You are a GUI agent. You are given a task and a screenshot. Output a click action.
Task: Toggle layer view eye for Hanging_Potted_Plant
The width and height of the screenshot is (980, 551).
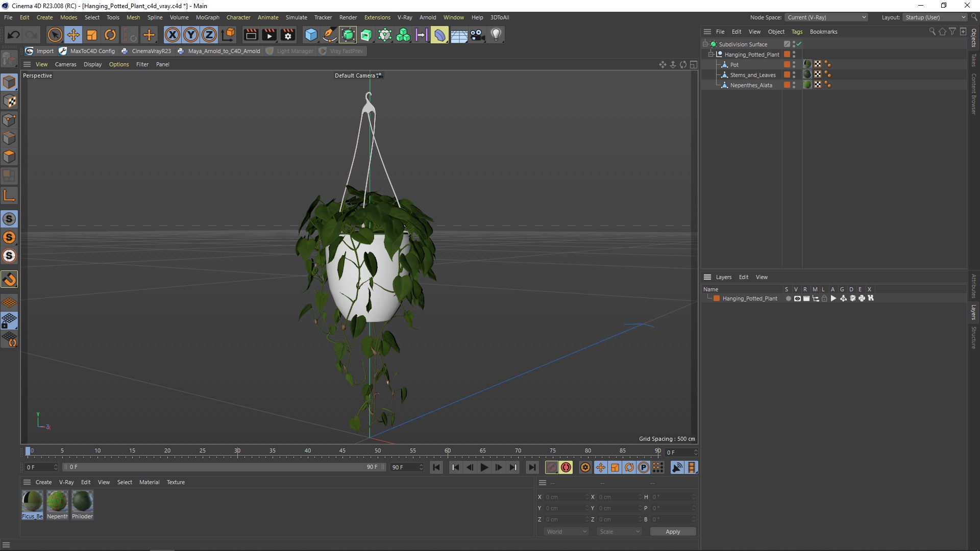[x=797, y=298]
